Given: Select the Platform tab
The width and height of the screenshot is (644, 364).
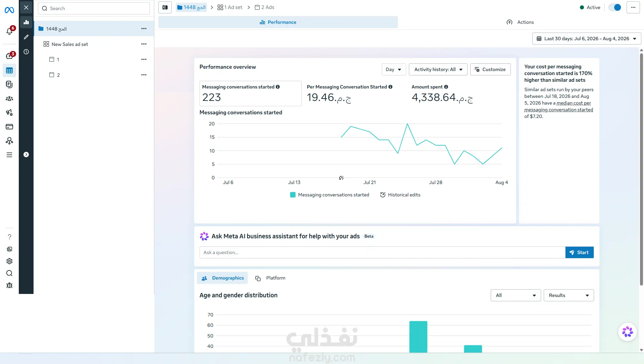Looking at the screenshot, I should pyautogui.click(x=270, y=278).
